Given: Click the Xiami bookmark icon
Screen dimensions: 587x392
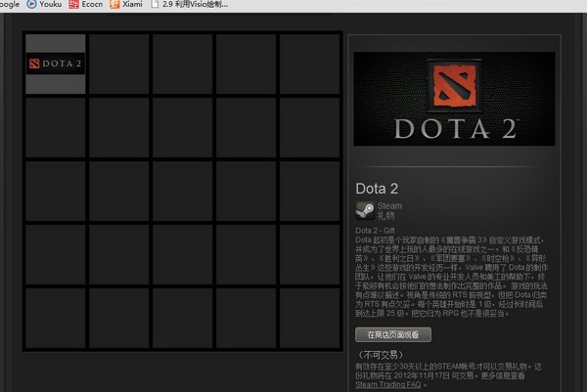Looking at the screenshot, I should (x=114, y=5).
